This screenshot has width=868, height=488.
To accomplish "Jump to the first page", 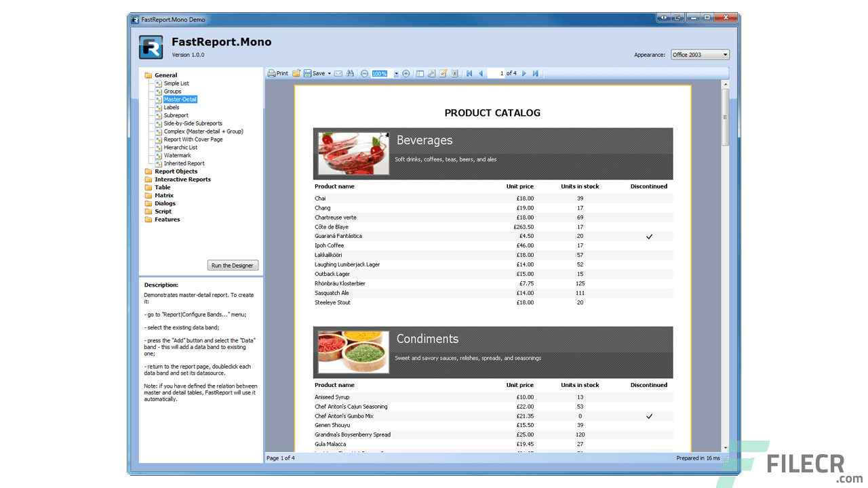I will [x=469, y=73].
